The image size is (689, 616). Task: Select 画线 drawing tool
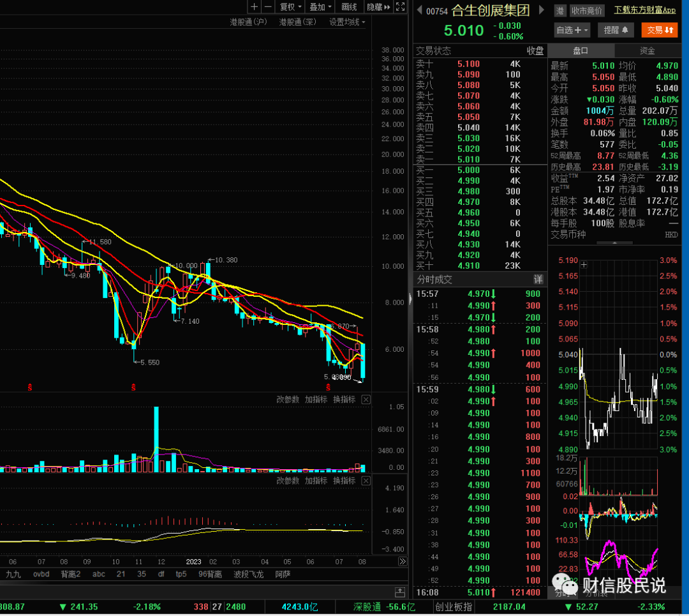point(350,6)
